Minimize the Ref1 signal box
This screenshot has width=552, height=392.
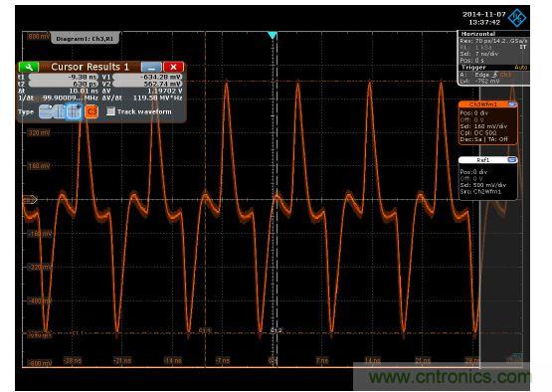tap(512, 160)
